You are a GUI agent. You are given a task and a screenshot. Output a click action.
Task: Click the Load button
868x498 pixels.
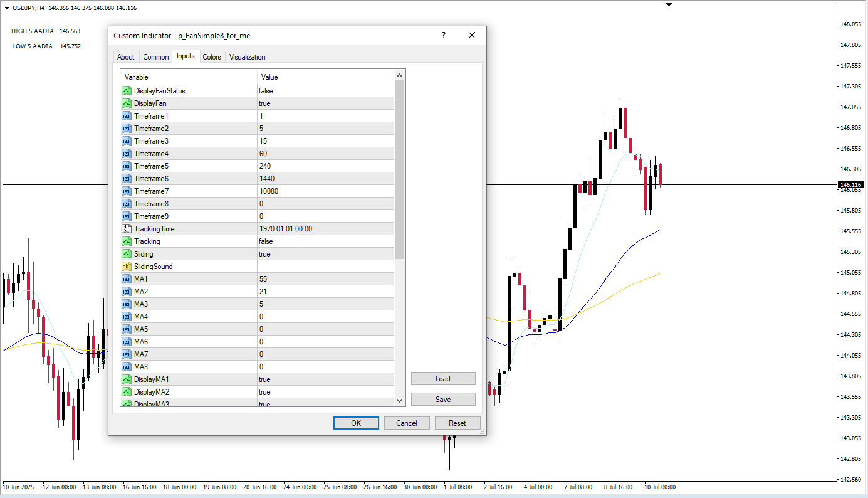point(443,379)
